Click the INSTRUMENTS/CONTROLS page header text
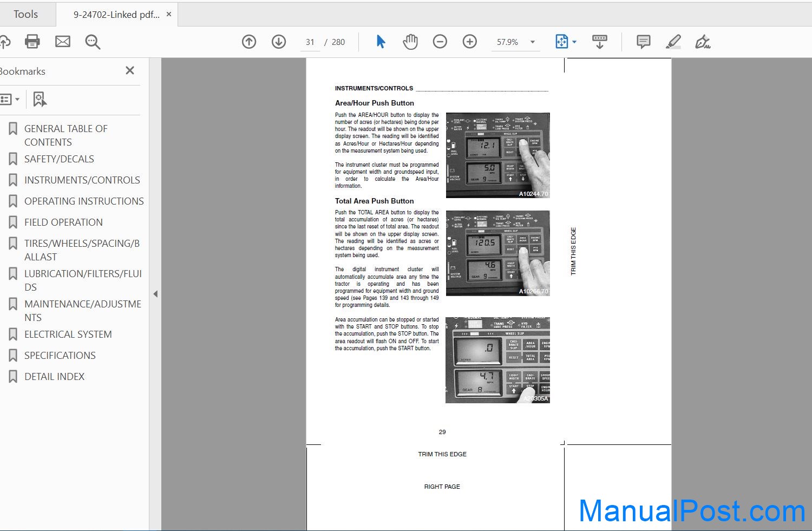The height and width of the screenshot is (531, 812). pyautogui.click(x=374, y=88)
